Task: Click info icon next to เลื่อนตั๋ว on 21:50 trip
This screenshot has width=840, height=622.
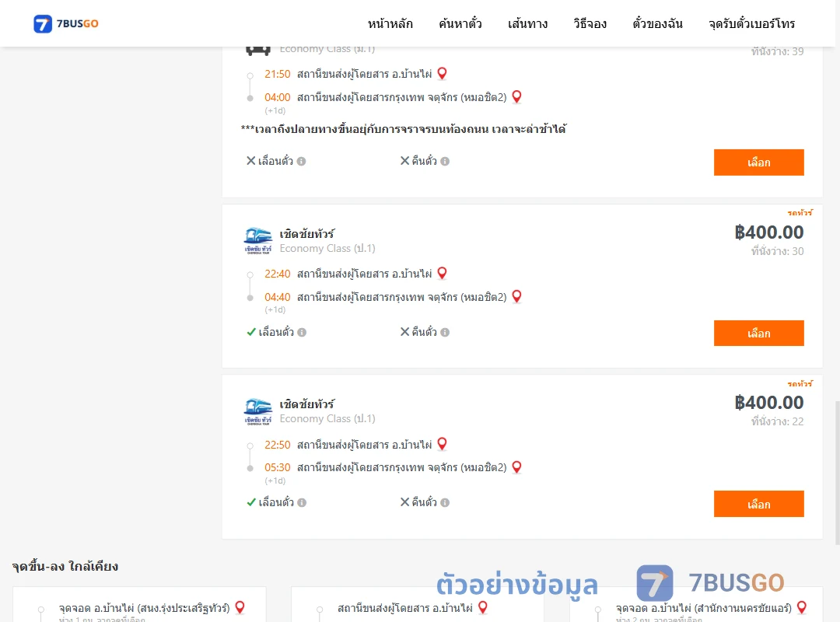Action: tap(302, 161)
